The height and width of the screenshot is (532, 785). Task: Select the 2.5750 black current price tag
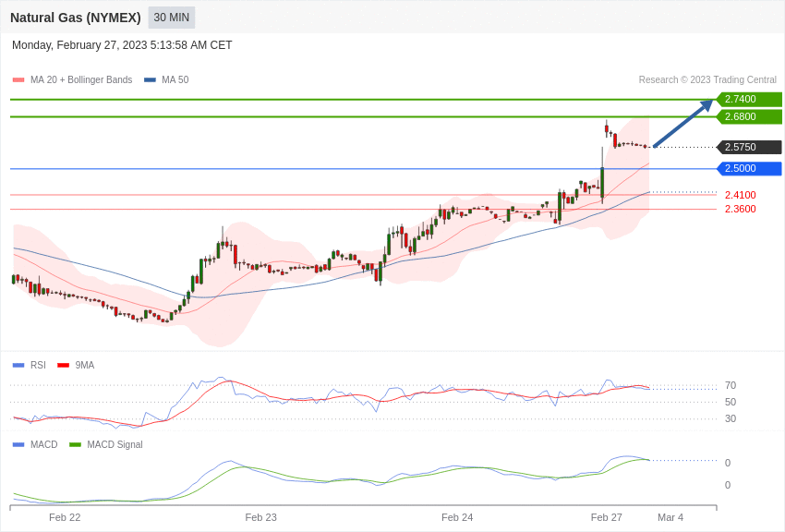pos(749,147)
